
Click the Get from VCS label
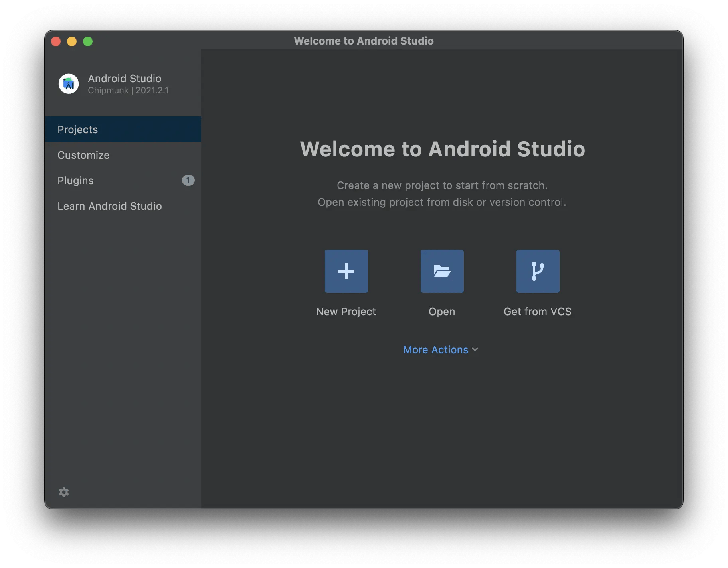[538, 312]
